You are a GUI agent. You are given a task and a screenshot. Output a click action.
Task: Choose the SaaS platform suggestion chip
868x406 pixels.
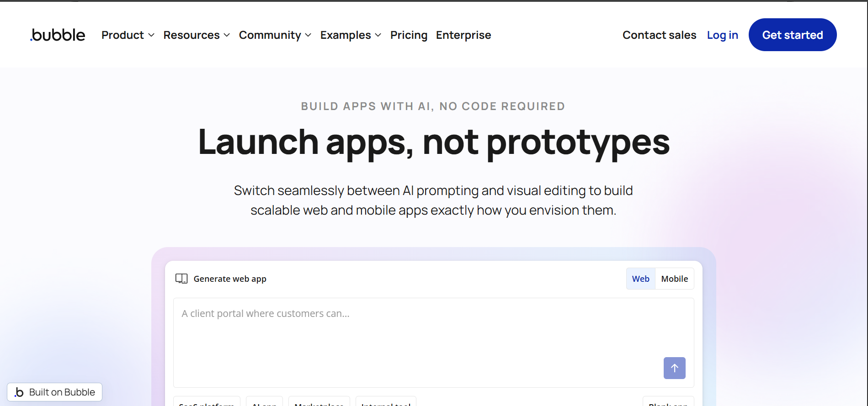(x=207, y=402)
